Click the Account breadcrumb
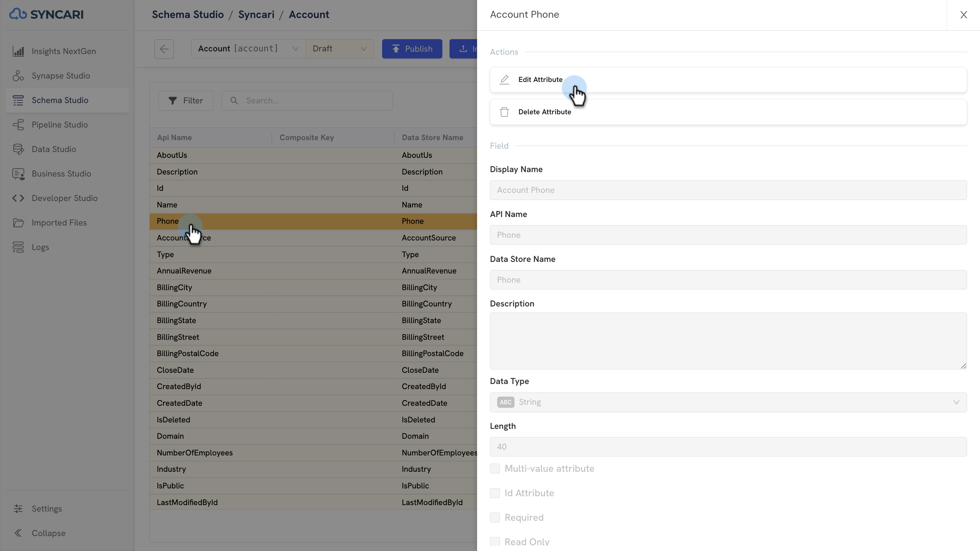This screenshot has height=551, width=980. 309,14
